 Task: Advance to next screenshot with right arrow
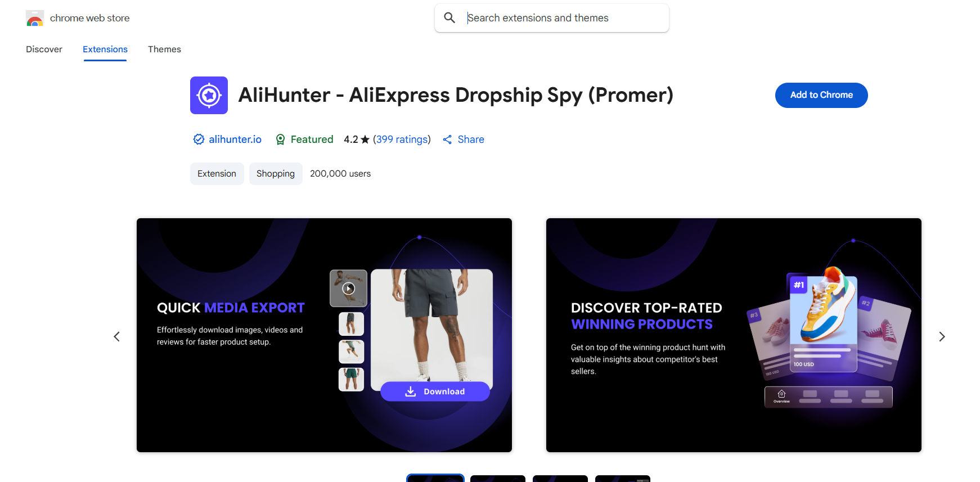pyautogui.click(x=942, y=336)
